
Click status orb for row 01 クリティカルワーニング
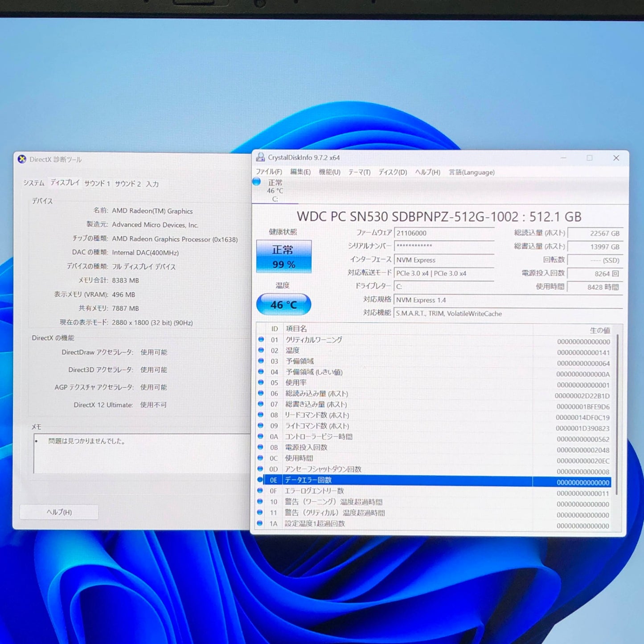(261, 340)
